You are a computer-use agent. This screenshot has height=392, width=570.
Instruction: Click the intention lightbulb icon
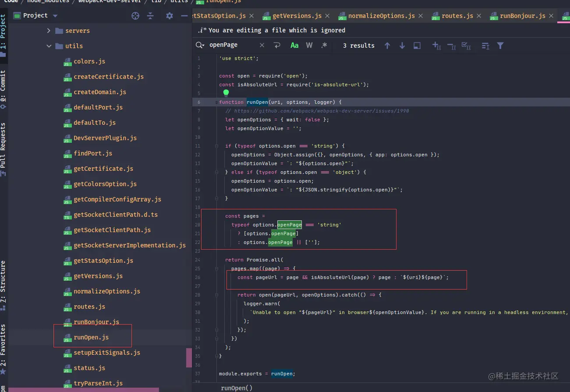[226, 93]
